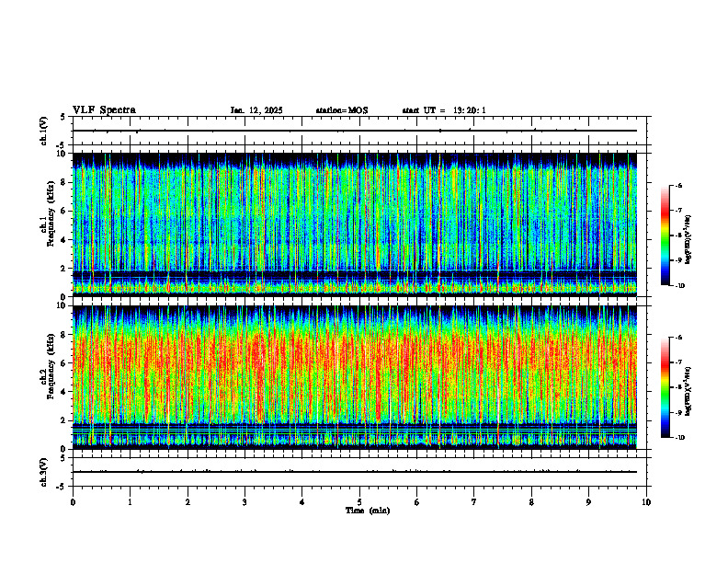
Task: Click time axis tick label "9"
Action: click(x=588, y=502)
